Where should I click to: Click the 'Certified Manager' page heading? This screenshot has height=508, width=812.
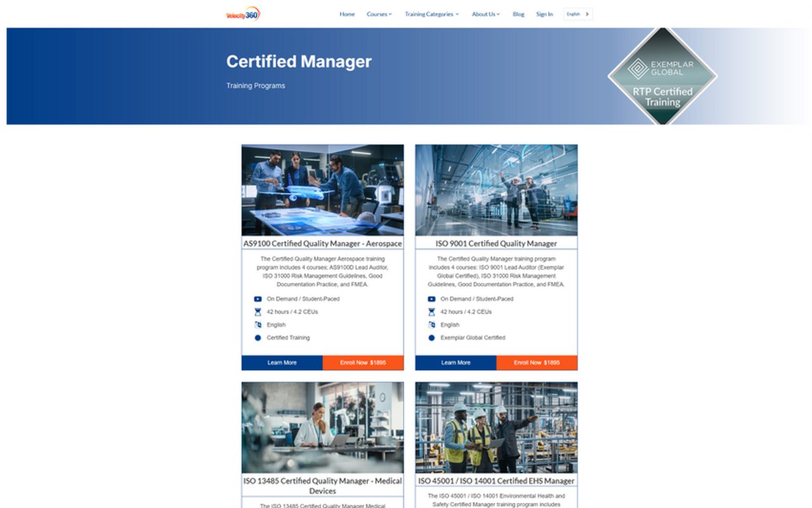tap(299, 62)
